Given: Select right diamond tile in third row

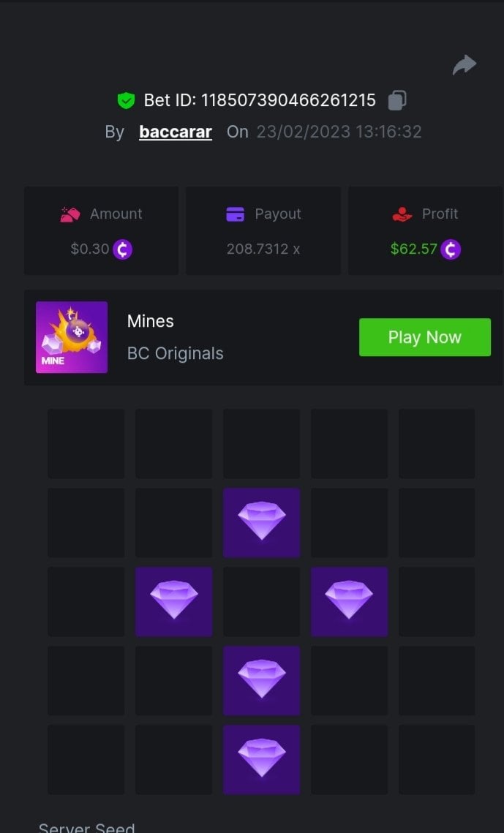Looking at the screenshot, I should [349, 601].
